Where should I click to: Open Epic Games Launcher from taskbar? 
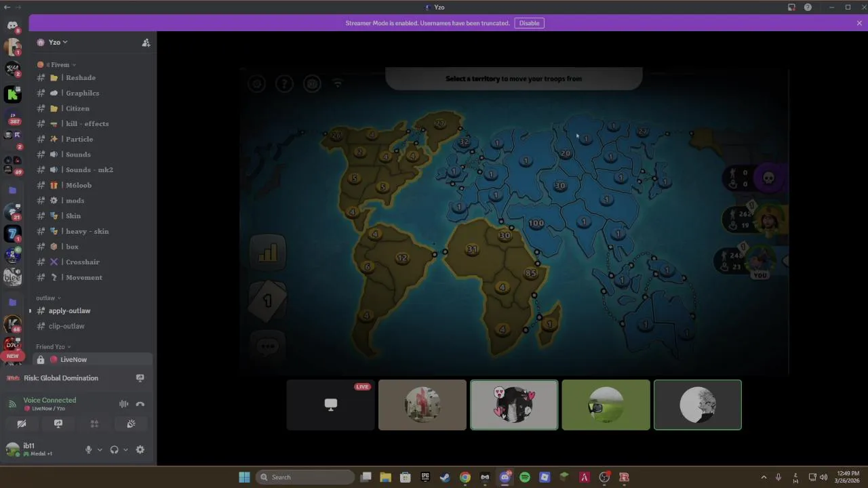click(425, 477)
